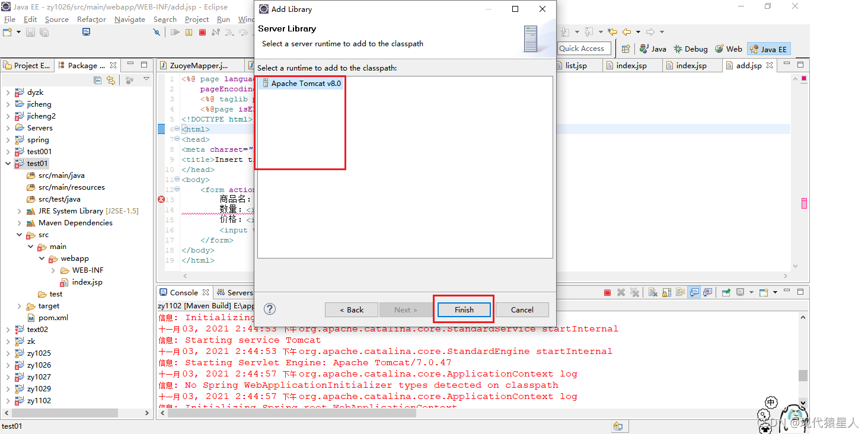Click Collapse All in Package Explorer
This screenshot has height=434, width=868.
tap(98, 80)
